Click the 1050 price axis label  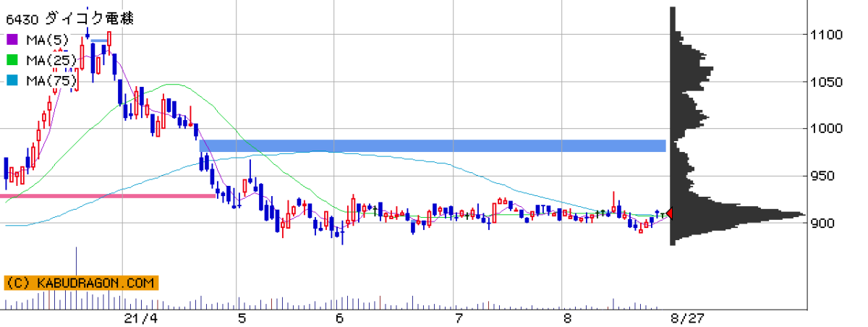pyautogui.click(x=827, y=82)
